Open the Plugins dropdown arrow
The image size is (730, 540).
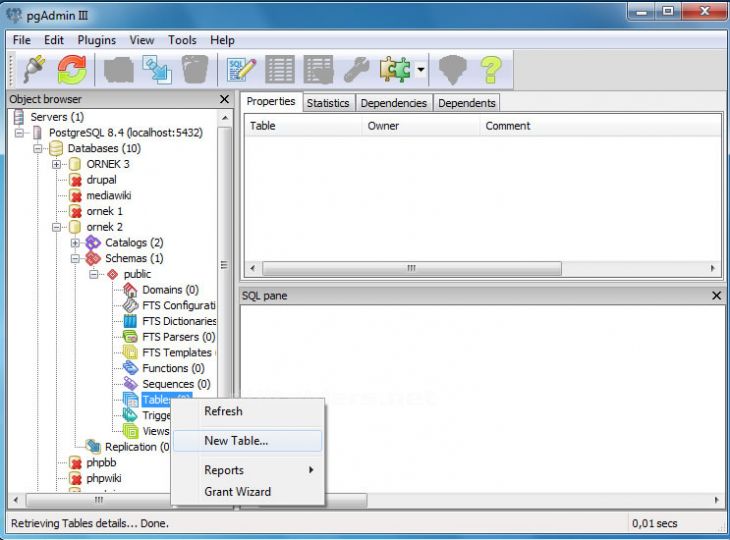click(421, 70)
